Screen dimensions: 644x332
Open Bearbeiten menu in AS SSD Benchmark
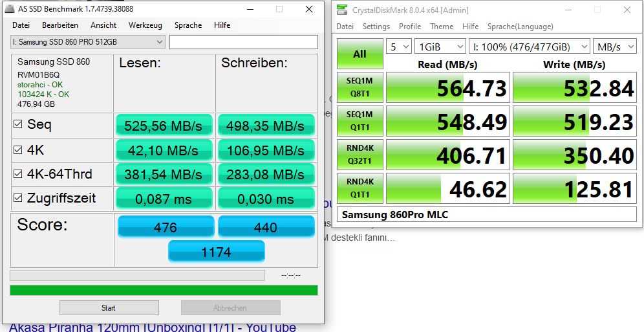[60, 25]
